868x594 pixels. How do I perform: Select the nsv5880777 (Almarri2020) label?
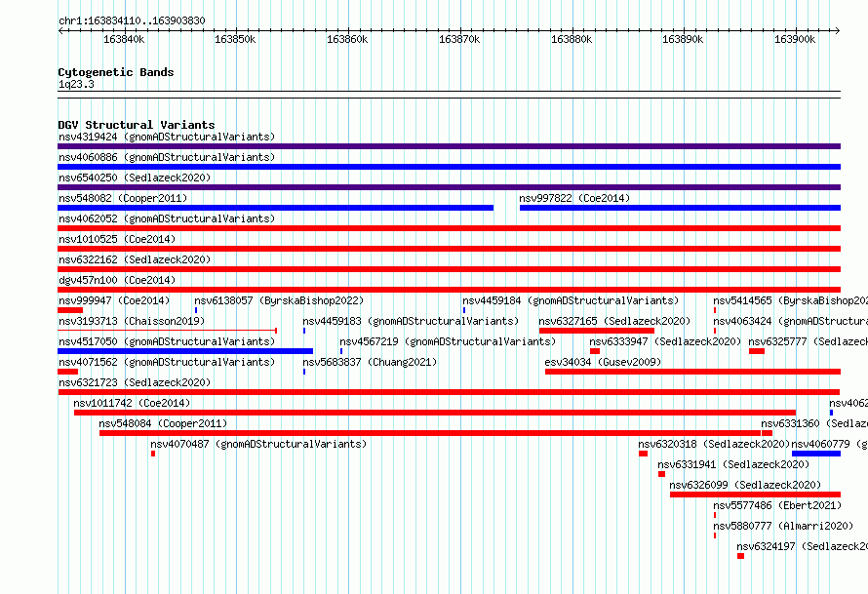[x=783, y=526]
